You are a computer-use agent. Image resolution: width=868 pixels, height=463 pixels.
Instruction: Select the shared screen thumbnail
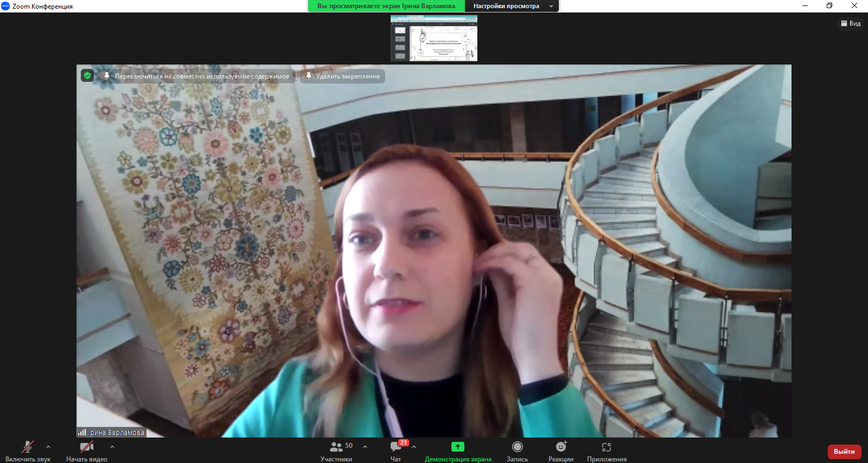[x=434, y=38]
